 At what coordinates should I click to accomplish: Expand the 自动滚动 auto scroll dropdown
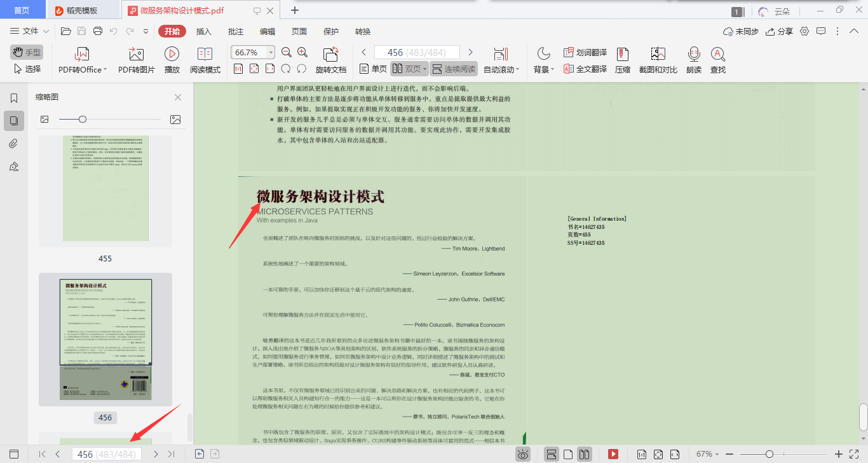point(518,69)
